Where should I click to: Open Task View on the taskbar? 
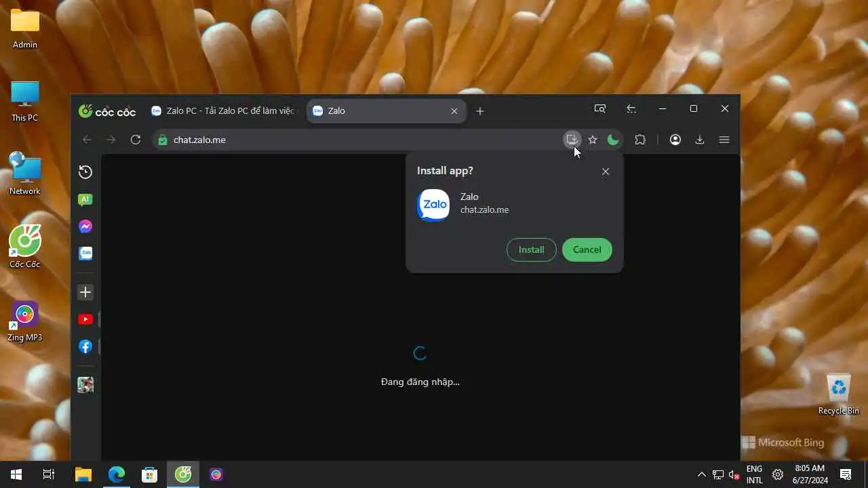tap(49, 474)
